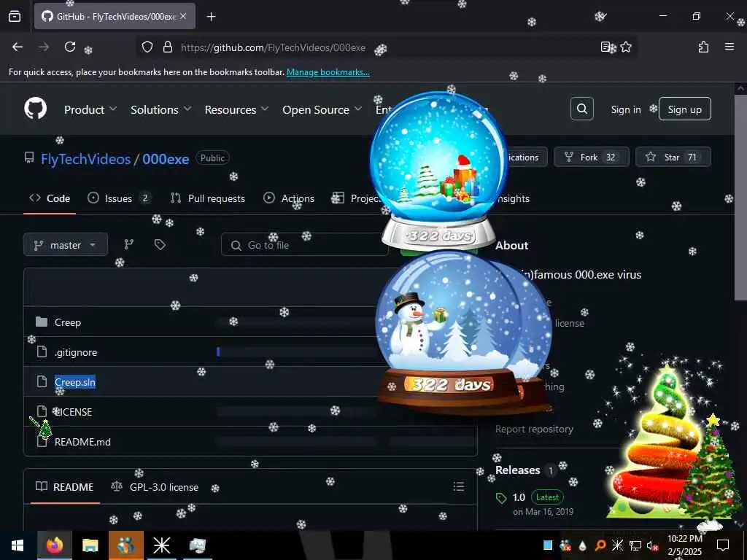This screenshot has height=560, width=747.
Task: Click the snowflake app in the taskbar
Action: [161, 545]
